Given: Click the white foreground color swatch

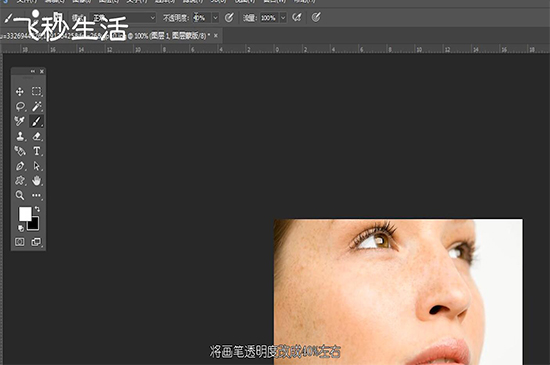Looking at the screenshot, I should (24, 213).
